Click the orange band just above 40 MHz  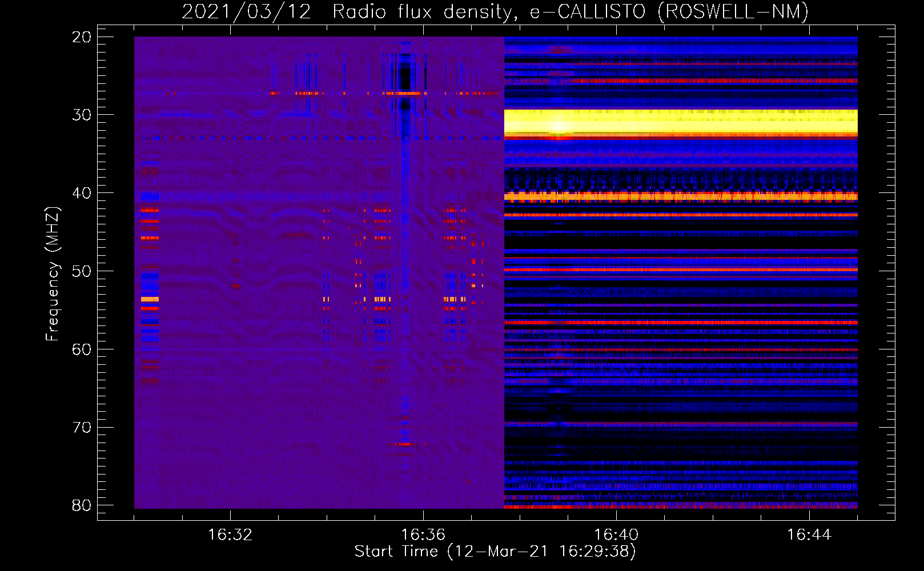coord(681,196)
